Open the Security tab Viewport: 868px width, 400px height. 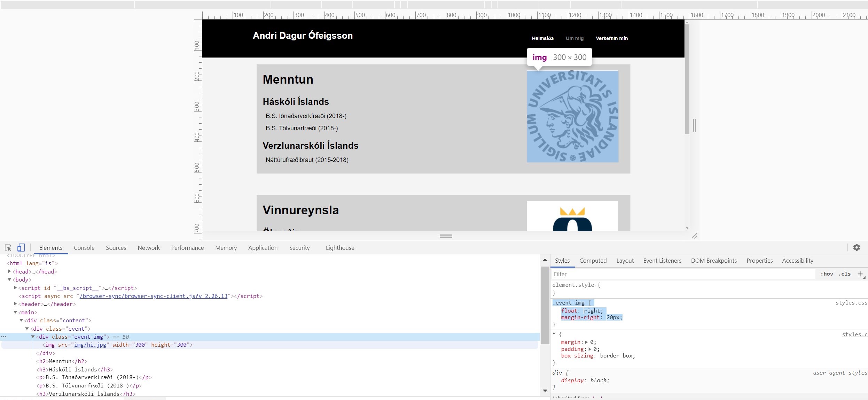click(299, 248)
